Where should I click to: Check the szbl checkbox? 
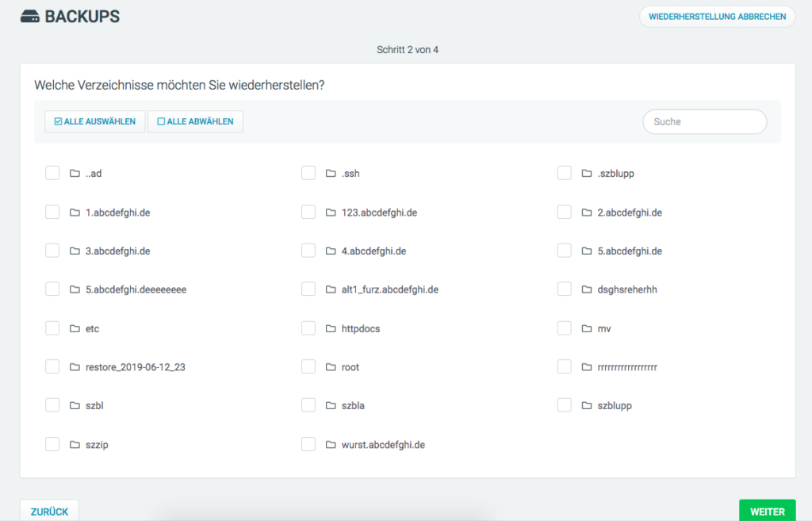tap(52, 404)
